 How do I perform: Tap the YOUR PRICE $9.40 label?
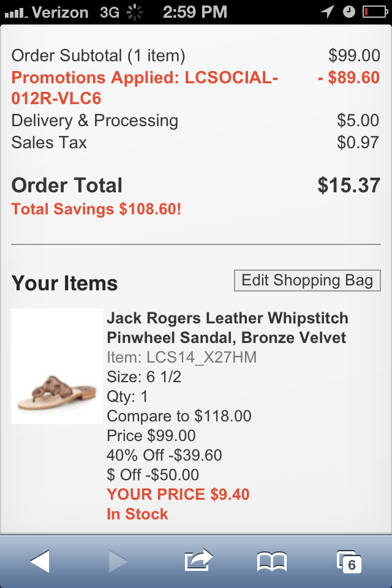[x=178, y=494]
